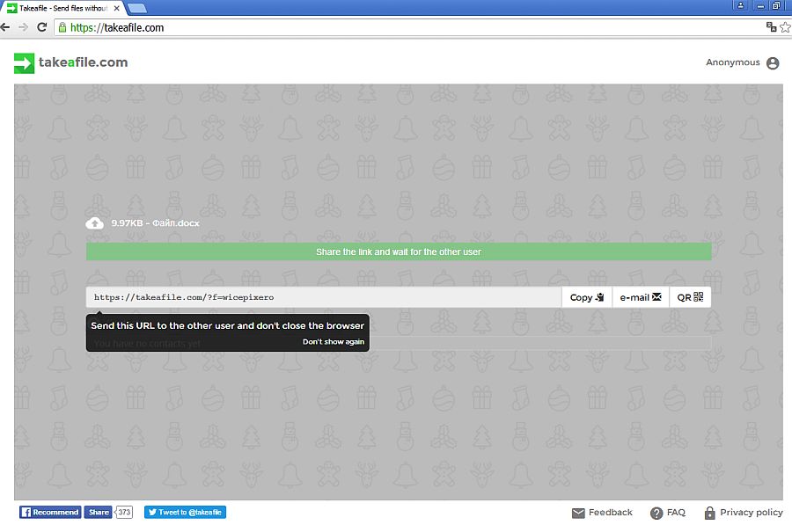792x532 pixels.
Task: Click the translate page icon in the address bar
Action: click(771, 27)
